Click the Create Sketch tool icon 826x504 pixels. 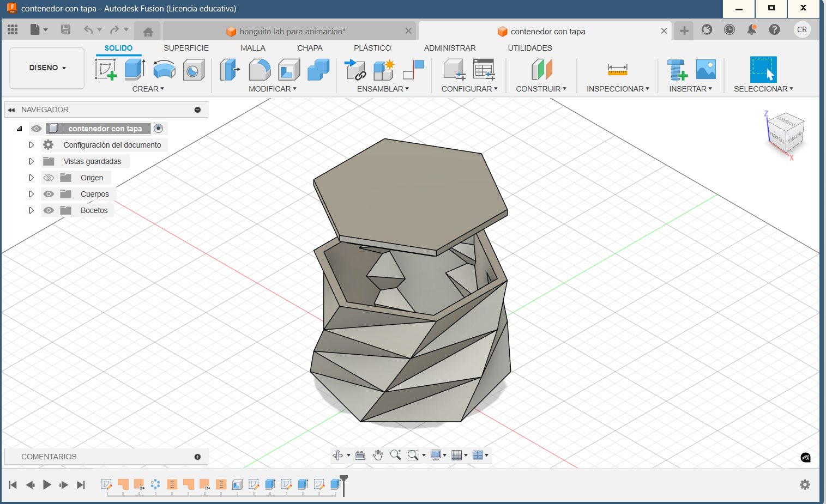[x=106, y=70]
